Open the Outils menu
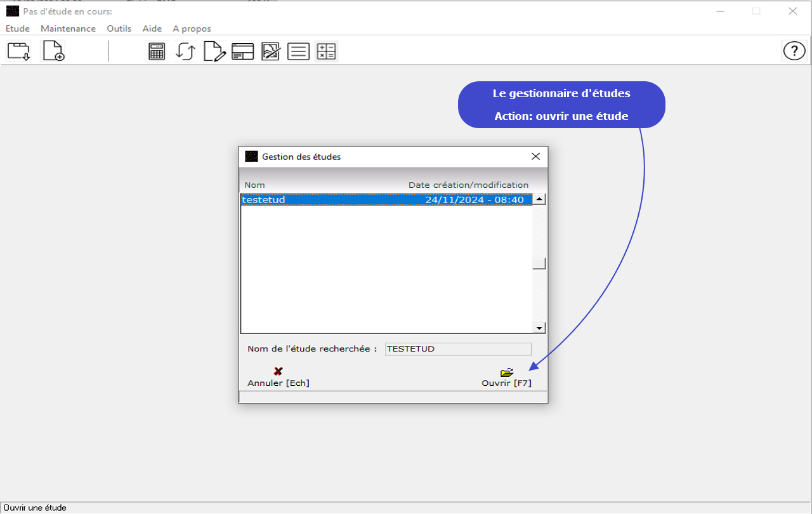Screen dimensions: 812x514 coord(119,29)
